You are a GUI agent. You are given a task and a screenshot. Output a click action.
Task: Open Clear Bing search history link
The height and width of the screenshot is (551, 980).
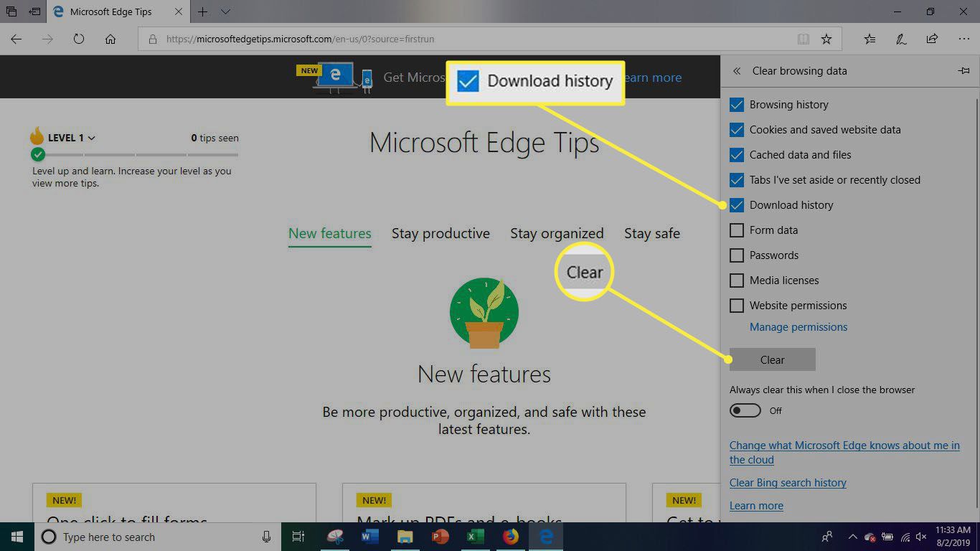(788, 483)
